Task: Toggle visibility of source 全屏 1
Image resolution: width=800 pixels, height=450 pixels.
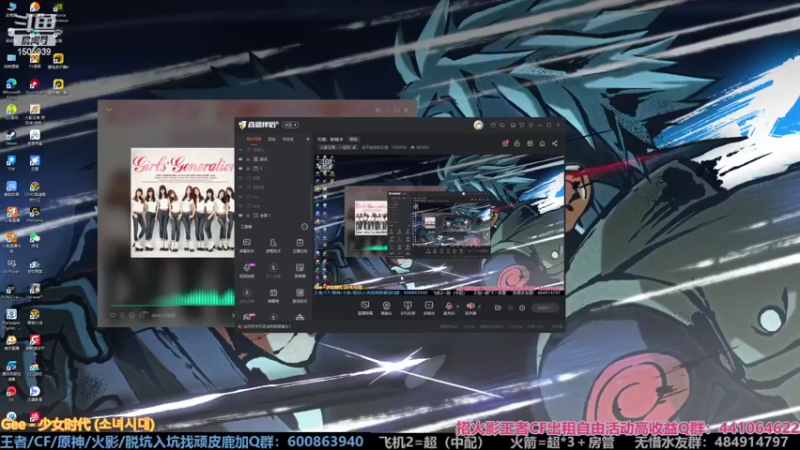Action: point(241,215)
